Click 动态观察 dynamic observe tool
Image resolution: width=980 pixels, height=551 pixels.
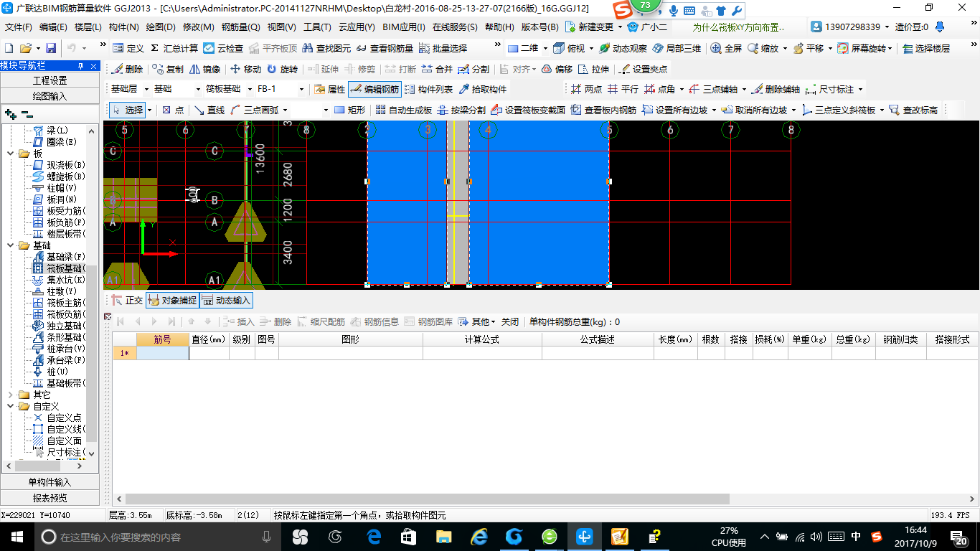[x=623, y=48]
